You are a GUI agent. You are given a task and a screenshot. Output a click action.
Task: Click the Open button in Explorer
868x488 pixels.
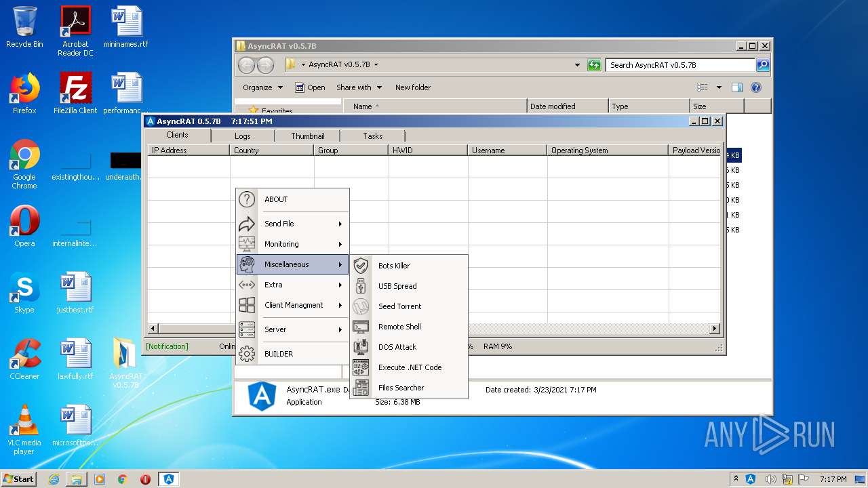pyautogui.click(x=310, y=87)
